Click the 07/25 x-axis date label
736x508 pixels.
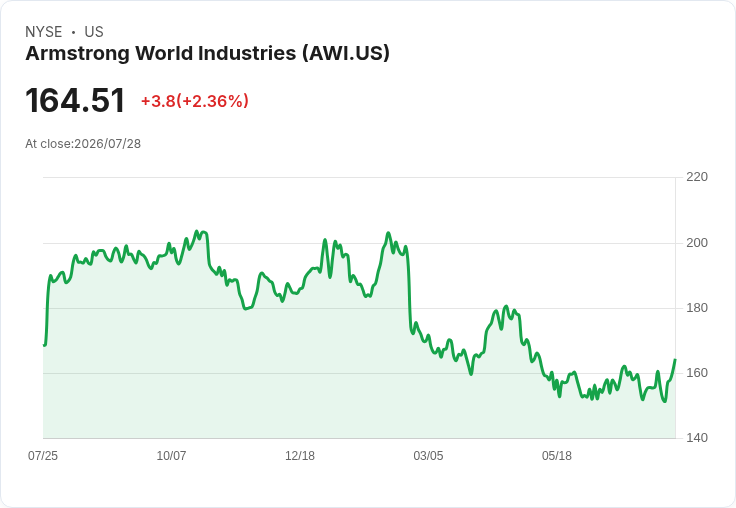click(43, 456)
